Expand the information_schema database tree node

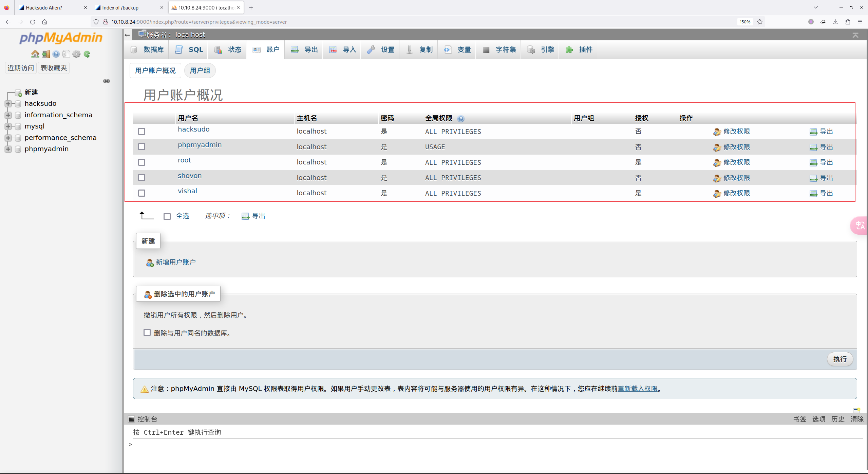[8, 115]
